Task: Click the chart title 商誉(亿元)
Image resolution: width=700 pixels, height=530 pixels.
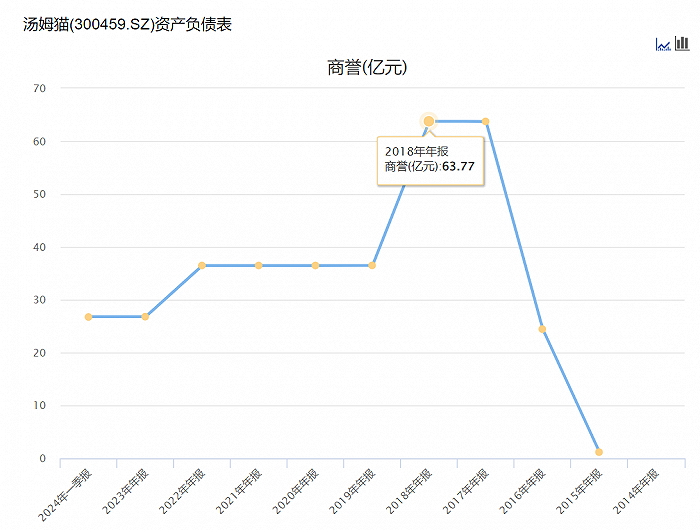Action: pyautogui.click(x=367, y=68)
